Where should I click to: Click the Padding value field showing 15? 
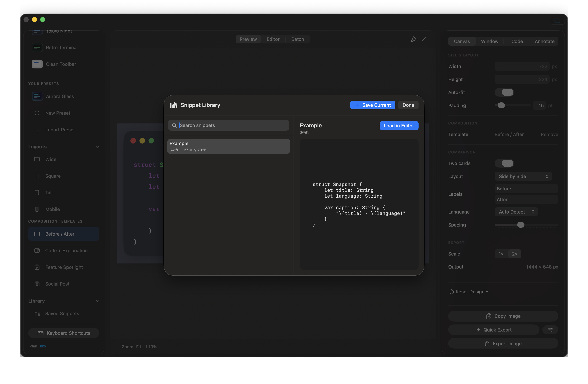(539, 106)
